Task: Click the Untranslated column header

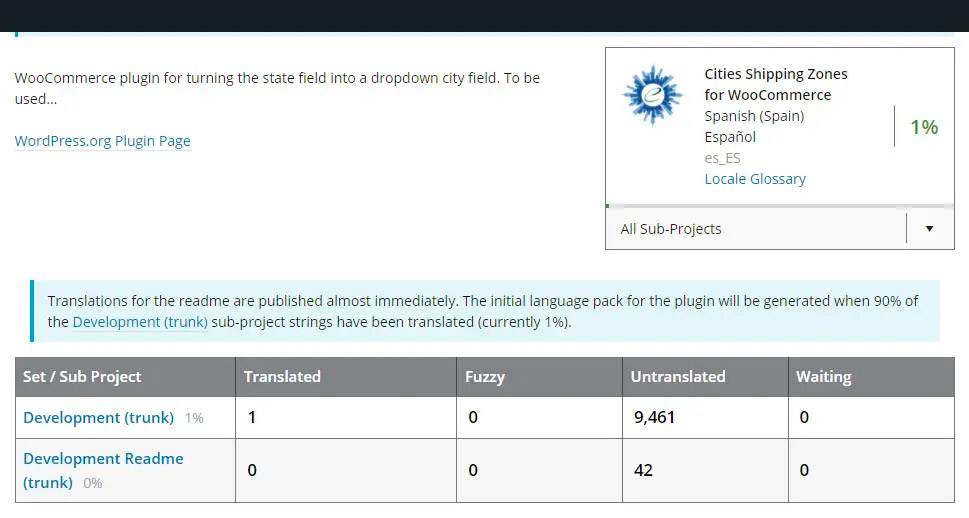Action: coord(677,377)
